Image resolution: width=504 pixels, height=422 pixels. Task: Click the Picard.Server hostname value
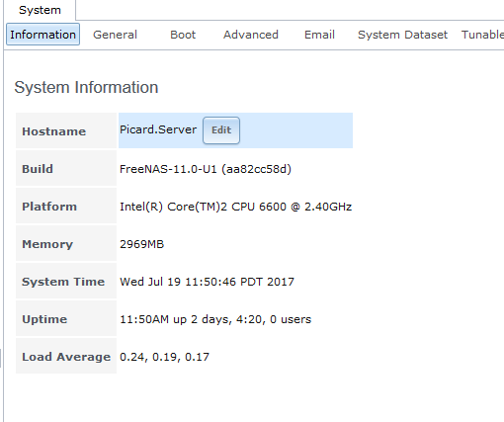(x=158, y=129)
